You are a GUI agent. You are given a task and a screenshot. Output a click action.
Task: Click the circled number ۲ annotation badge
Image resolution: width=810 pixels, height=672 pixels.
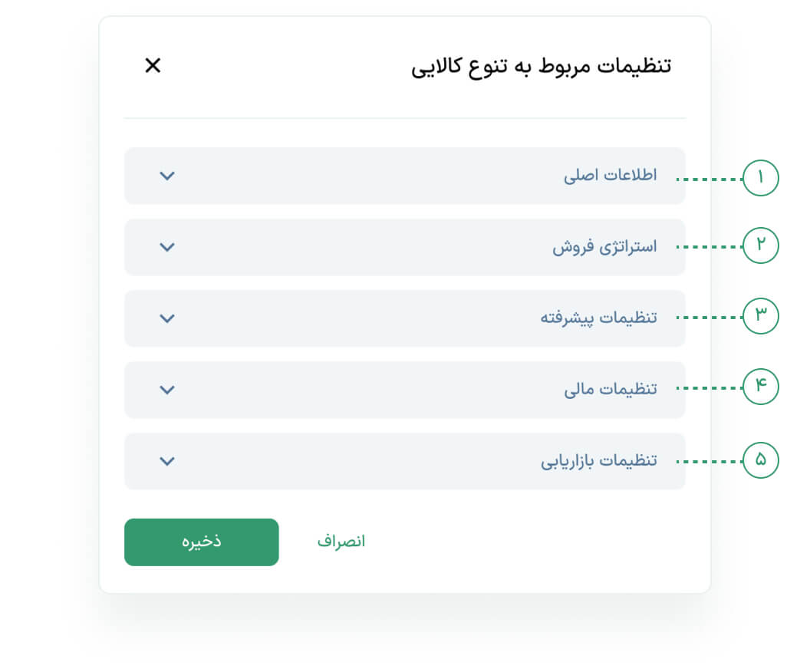761,245
